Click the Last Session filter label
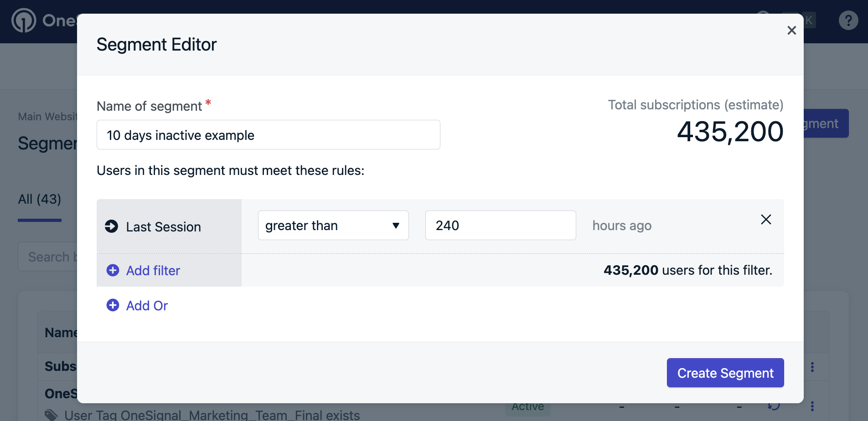The width and height of the screenshot is (868, 421). 163,227
